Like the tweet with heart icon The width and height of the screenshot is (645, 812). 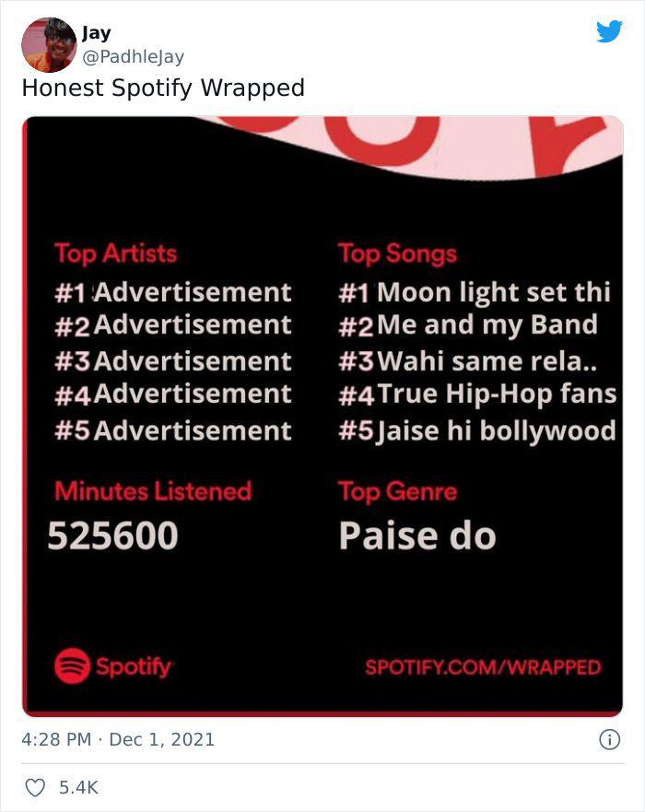35,788
